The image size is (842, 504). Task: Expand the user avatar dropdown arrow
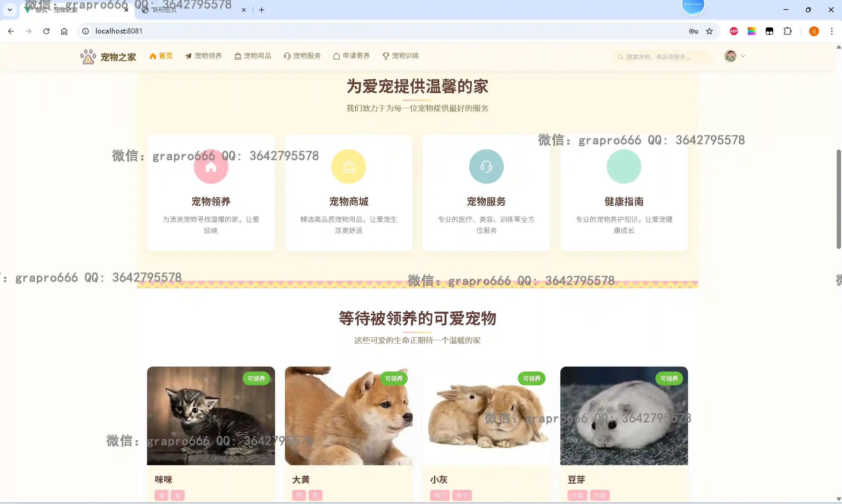pyautogui.click(x=743, y=56)
